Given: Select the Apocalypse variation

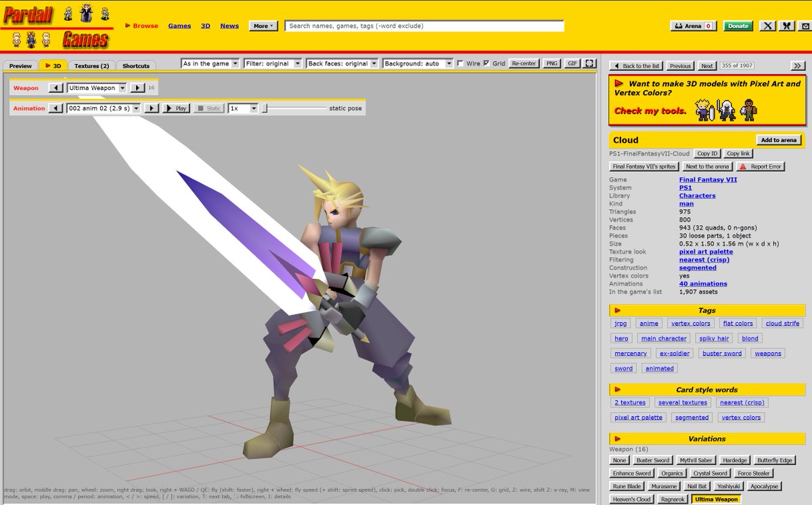Looking at the screenshot, I should pos(764,486).
